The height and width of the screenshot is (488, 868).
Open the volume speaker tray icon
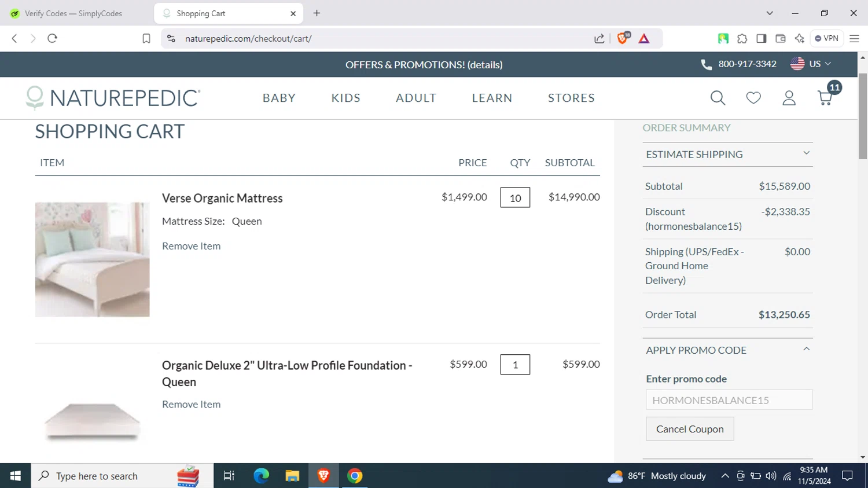(x=771, y=476)
